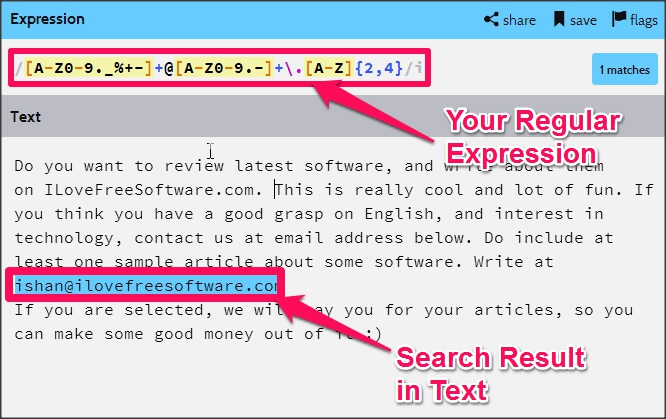Click the Expression header title
Viewport: 666px width, 419px height.
pyautogui.click(x=48, y=19)
